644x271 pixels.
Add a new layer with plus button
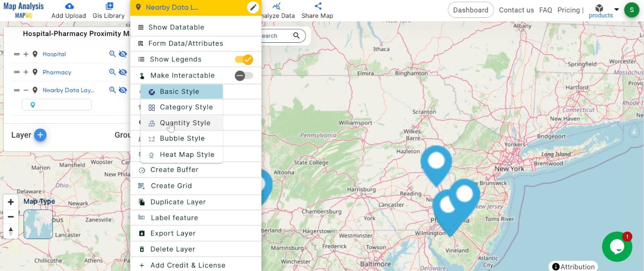[40, 135]
